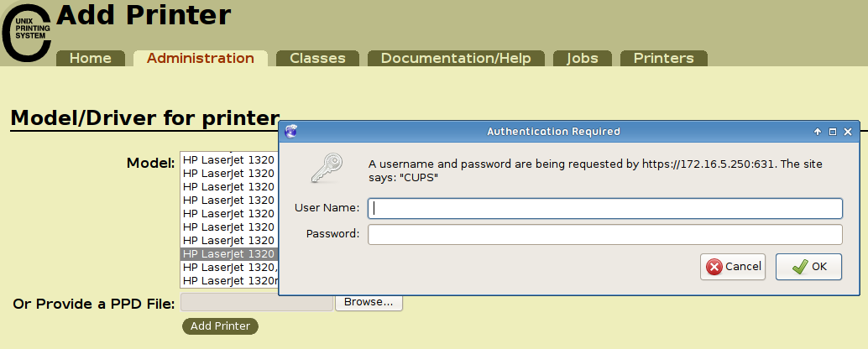Click the key icon in authentication dialog
Image resolution: width=868 pixels, height=349 pixels.
(327, 169)
